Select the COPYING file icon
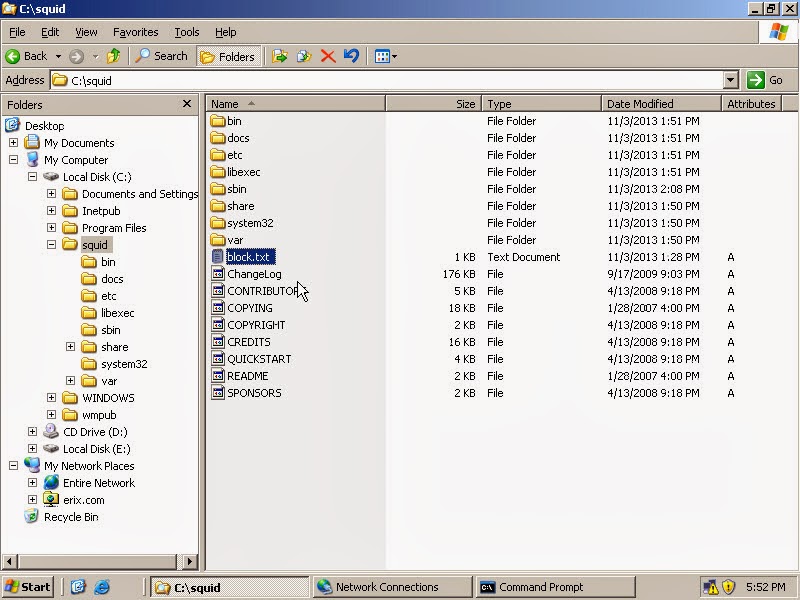Screen dimensions: 800x600 point(218,308)
